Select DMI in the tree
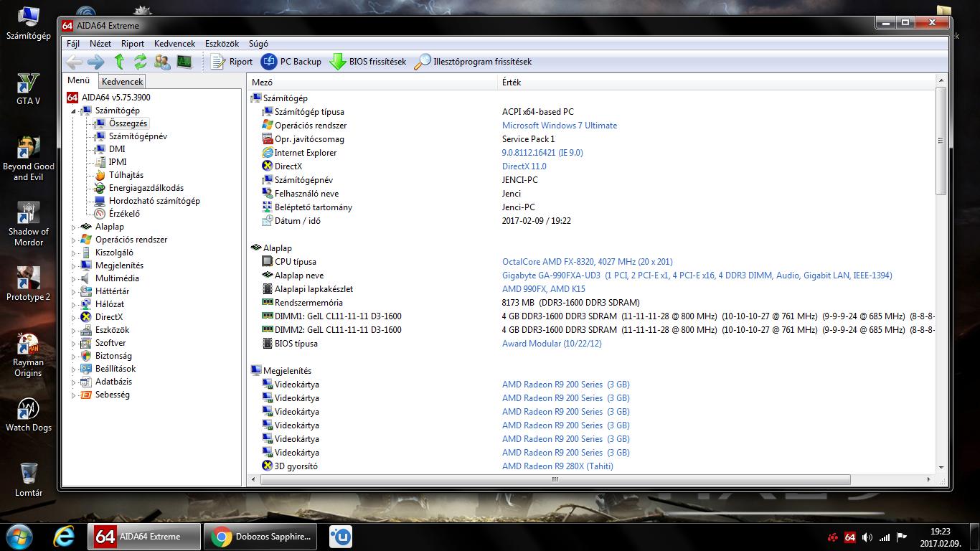 pos(117,149)
